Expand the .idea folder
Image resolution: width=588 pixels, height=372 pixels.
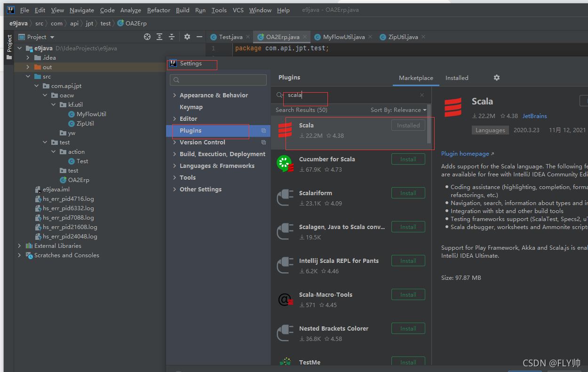coord(28,57)
